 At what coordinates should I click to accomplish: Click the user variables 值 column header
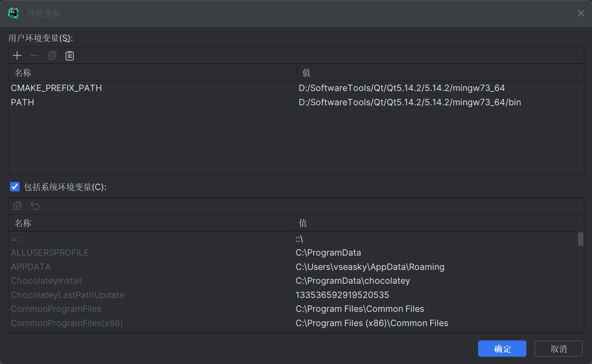[306, 73]
